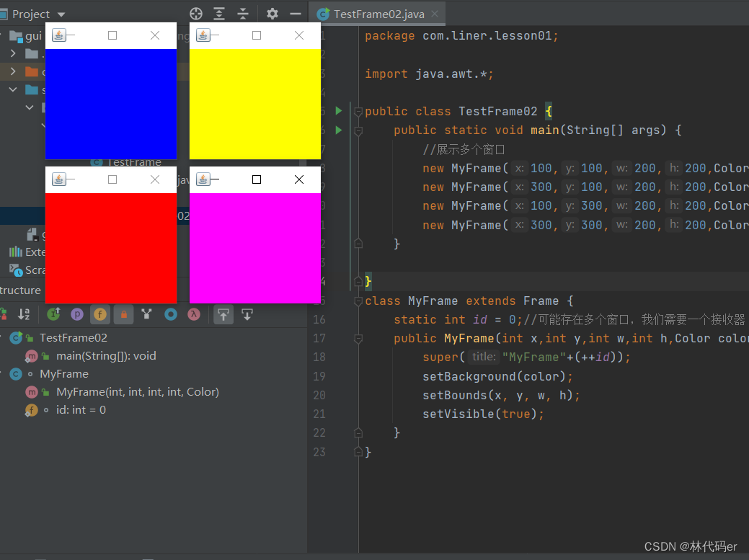
Task: Open External Libraries node
Action: tap(27, 252)
